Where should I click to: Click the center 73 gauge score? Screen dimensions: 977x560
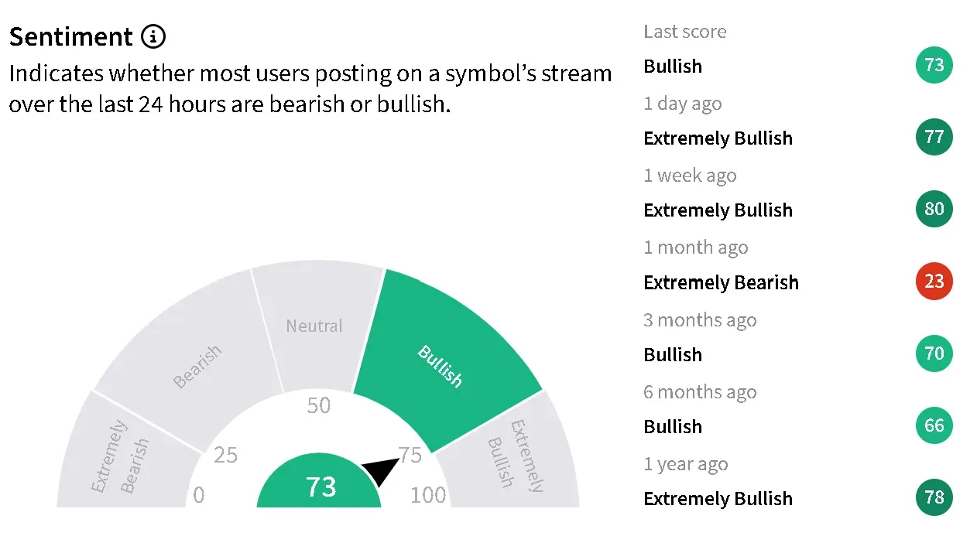[320, 487]
